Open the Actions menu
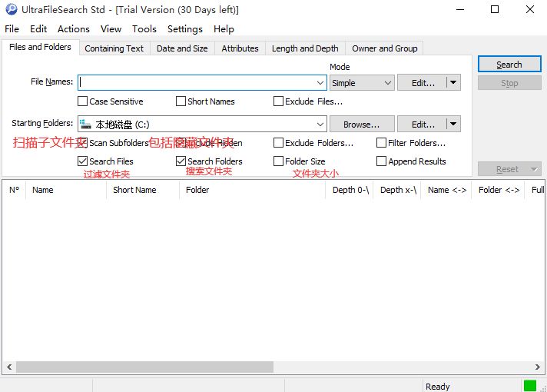Image resolution: width=547 pixels, height=392 pixels. click(x=74, y=29)
